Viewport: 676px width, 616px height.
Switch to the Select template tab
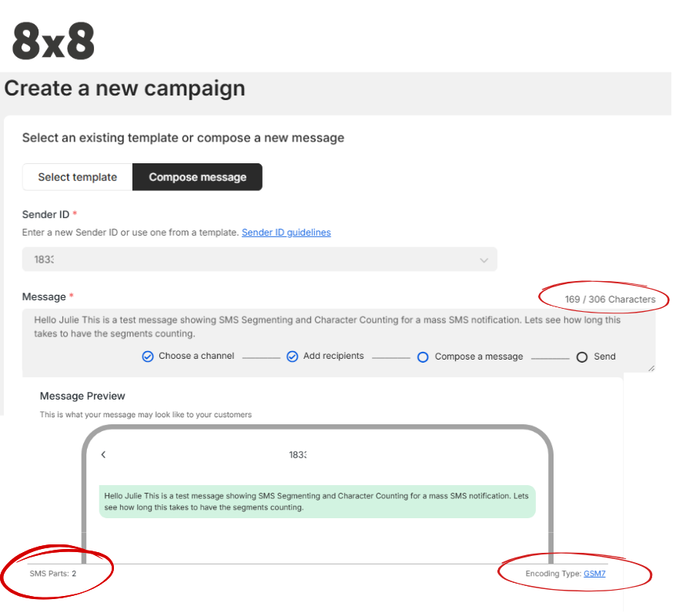coord(78,177)
